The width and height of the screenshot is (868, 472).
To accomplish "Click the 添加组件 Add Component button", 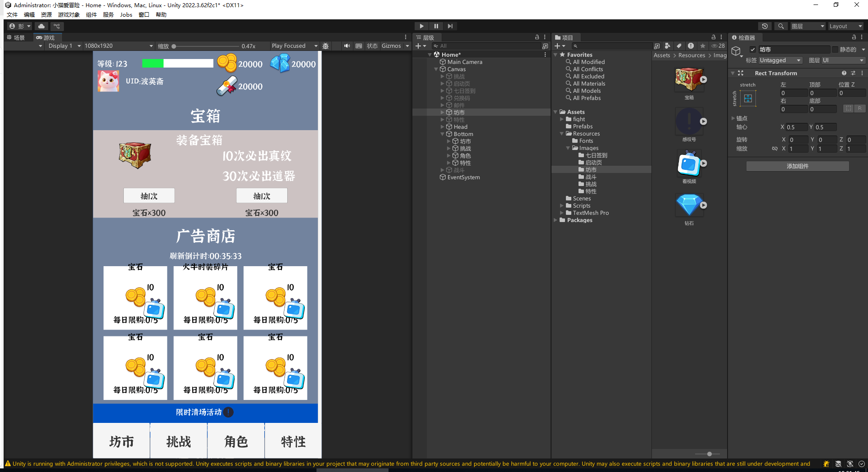I will [x=797, y=166].
